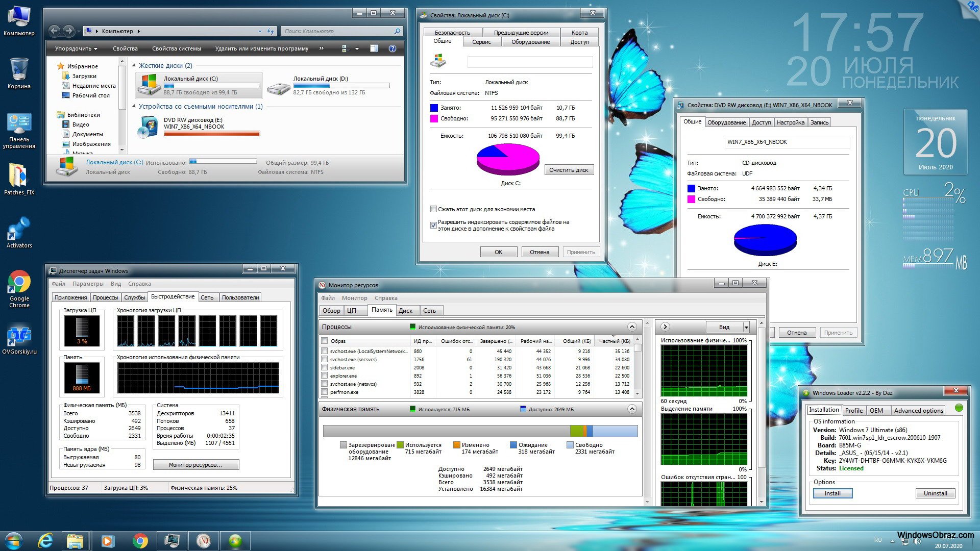Collapse the Жесткие диски group
Viewport: 980px width, 551px height.
[134, 66]
